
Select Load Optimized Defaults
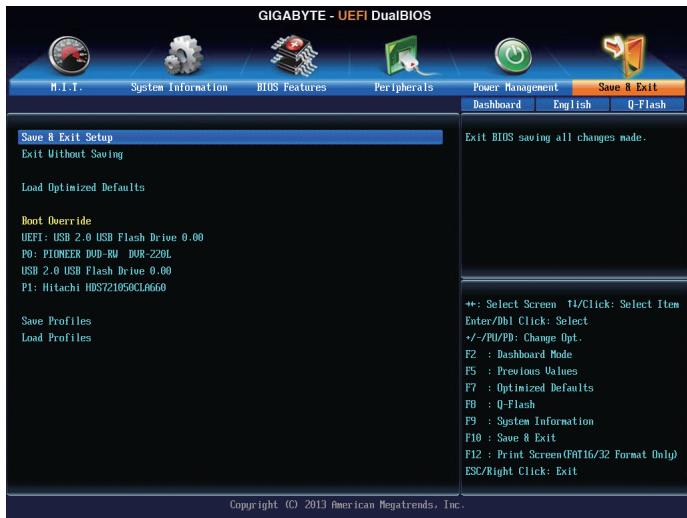click(x=83, y=187)
